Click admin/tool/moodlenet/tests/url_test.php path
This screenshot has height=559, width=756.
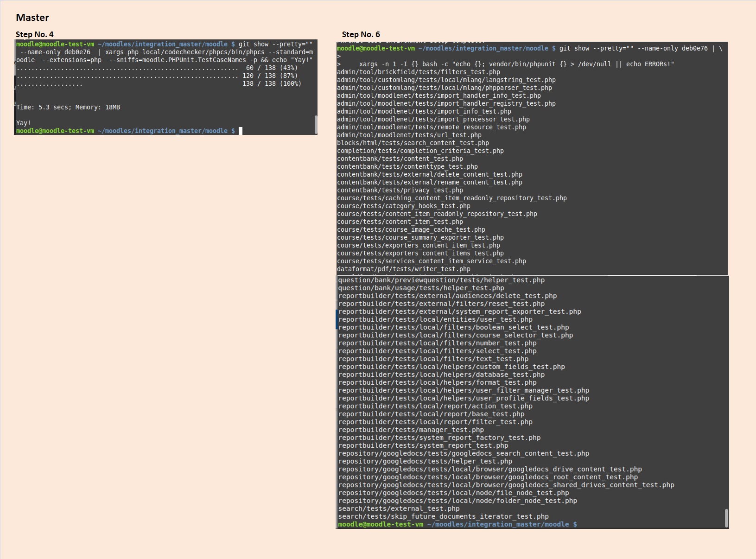[x=409, y=135]
